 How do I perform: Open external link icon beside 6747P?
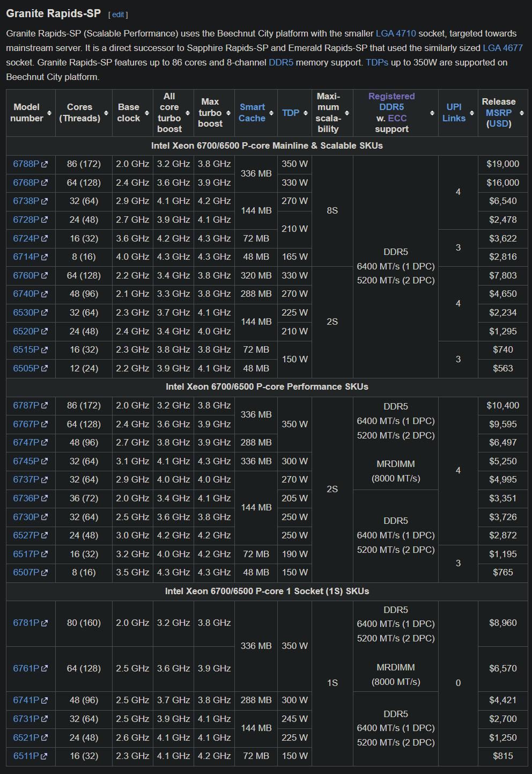point(45,443)
